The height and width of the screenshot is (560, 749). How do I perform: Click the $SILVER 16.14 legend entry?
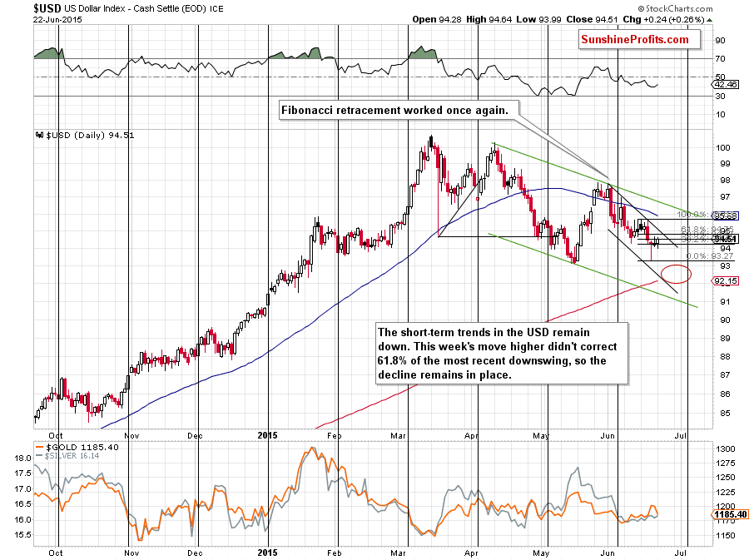[68, 456]
